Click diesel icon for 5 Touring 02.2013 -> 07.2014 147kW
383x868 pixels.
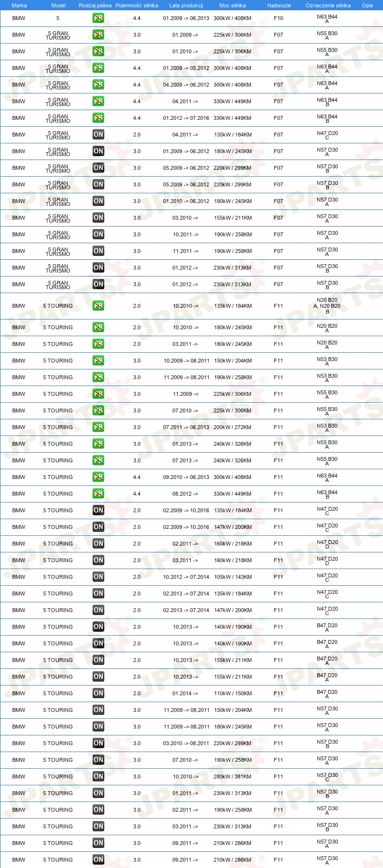pyautogui.click(x=98, y=610)
